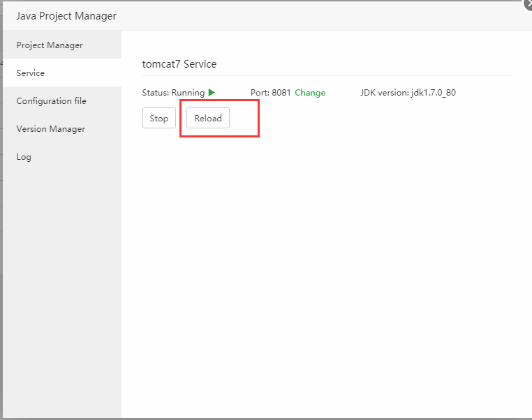Click the 'Port: 8081' text
This screenshot has height=420, width=532.
point(270,93)
